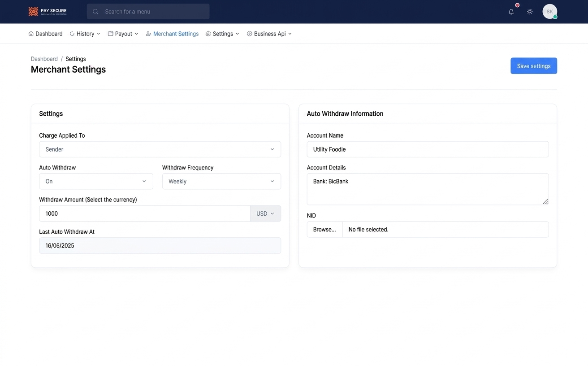This screenshot has height=366, width=588.
Task: Open the SK user avatar menu
Action: (x=550, y=12)
